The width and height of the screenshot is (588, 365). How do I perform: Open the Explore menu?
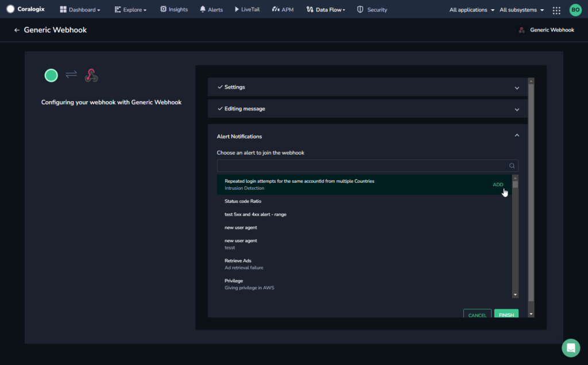click(130, 10)
